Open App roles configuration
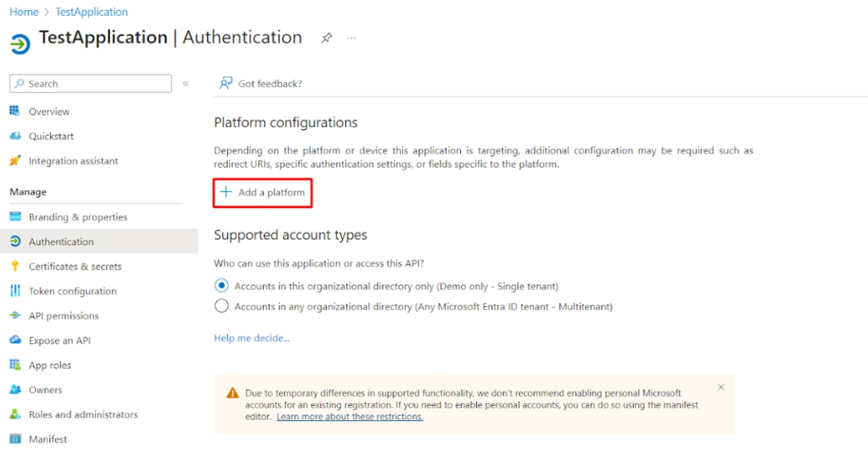The image size is (868, 464). tap(52, 365)
